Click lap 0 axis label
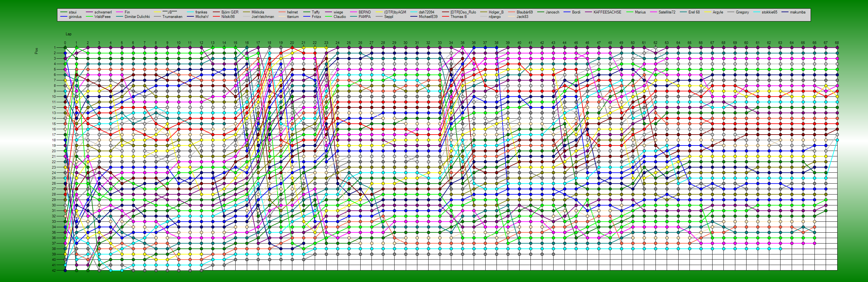868x282 pixels. pyautogui.click(x=65, y=43)
